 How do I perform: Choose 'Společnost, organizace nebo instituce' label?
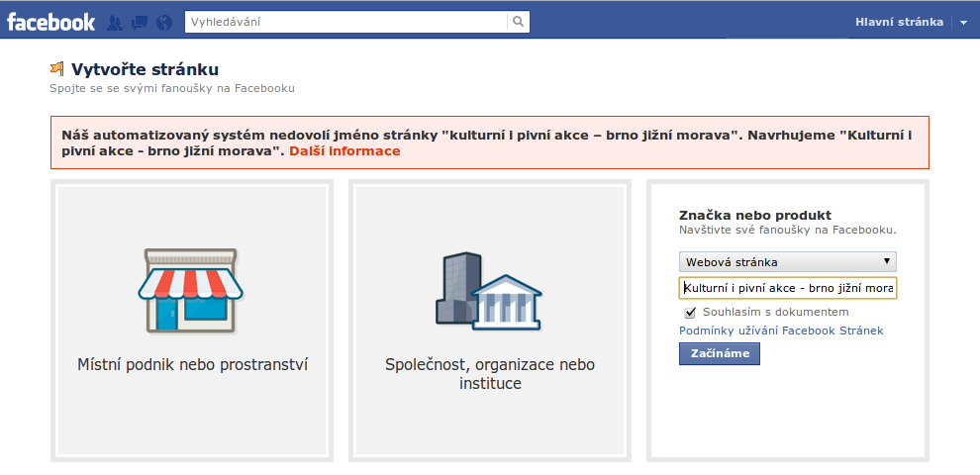click(490, 373)
